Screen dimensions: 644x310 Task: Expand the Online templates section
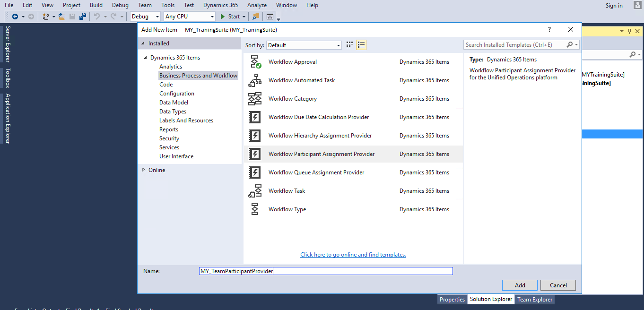[143, 170]
